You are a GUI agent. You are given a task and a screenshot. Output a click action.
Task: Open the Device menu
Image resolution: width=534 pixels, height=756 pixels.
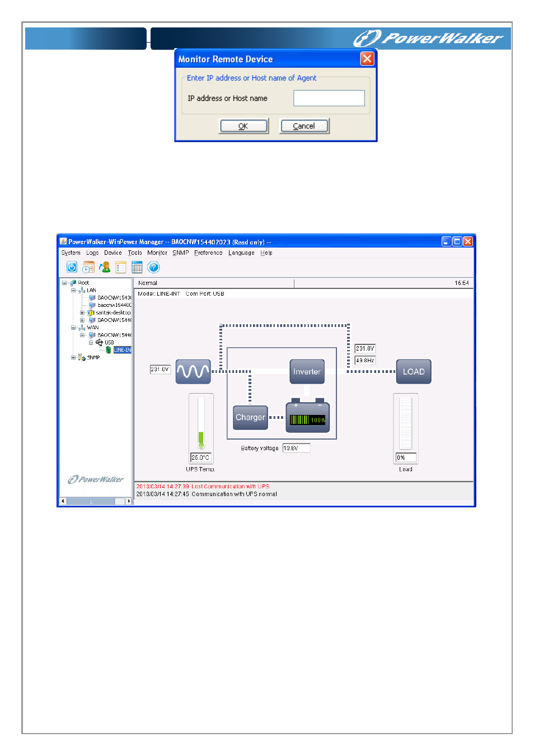click(x=113, y=253)
